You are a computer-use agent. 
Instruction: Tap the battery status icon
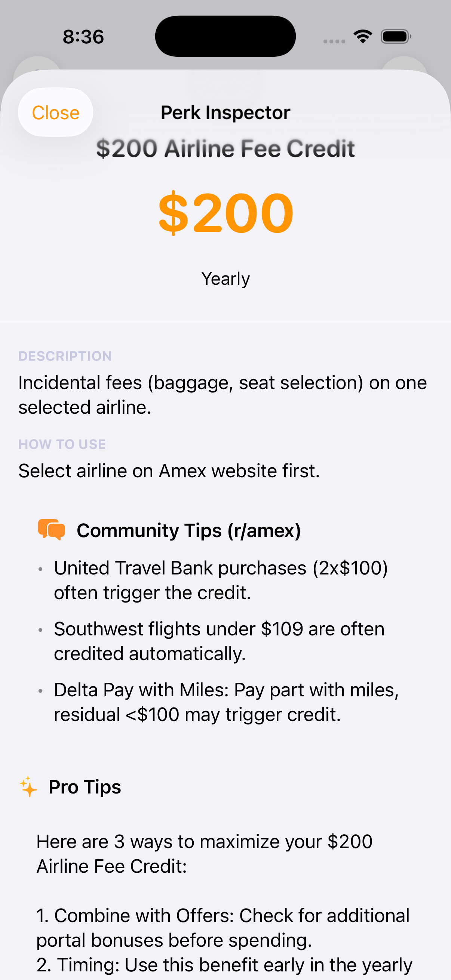395,37
